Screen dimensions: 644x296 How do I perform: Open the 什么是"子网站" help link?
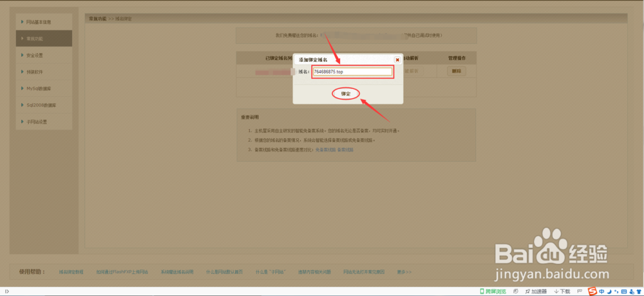click(270, 271)
